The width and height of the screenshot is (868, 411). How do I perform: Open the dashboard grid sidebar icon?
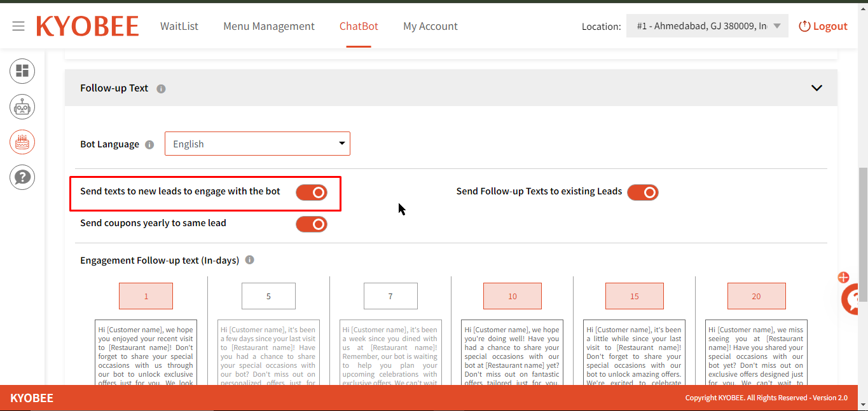[x=22, y=71]
